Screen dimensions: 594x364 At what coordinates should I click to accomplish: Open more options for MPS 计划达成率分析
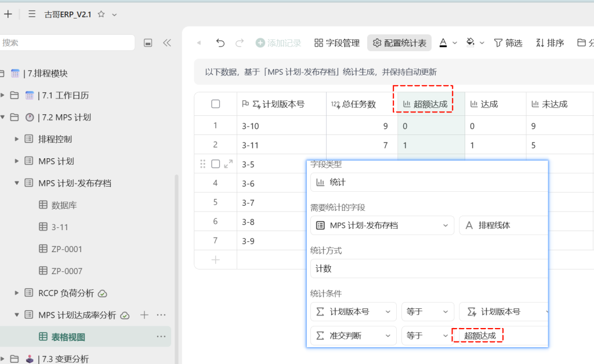[161, 315]
